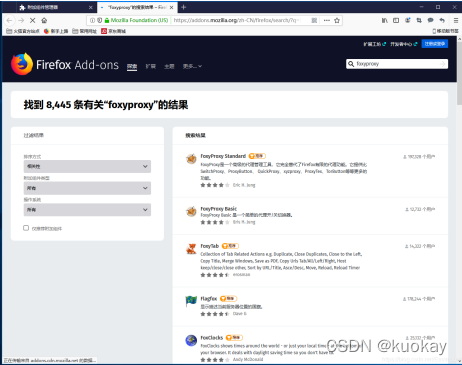Open the Firefox account toolbar icon
462x365 pixels.
pos(408,20)
